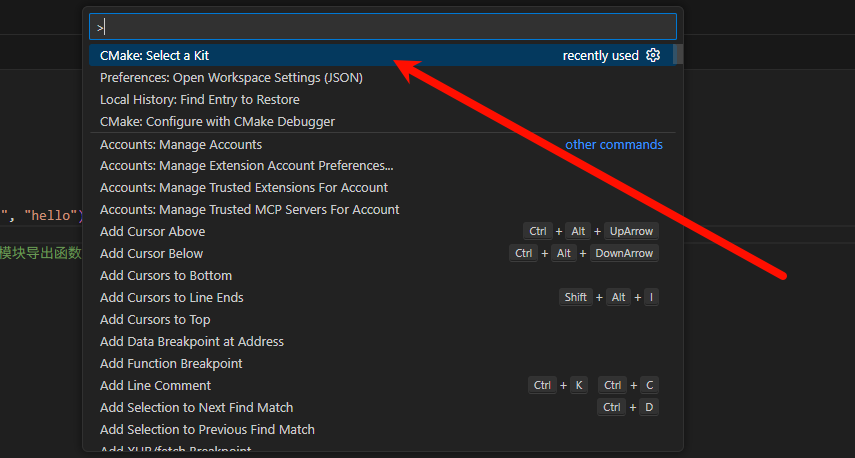Click the command list scrollbar thumb

click(x=678, y=55)
